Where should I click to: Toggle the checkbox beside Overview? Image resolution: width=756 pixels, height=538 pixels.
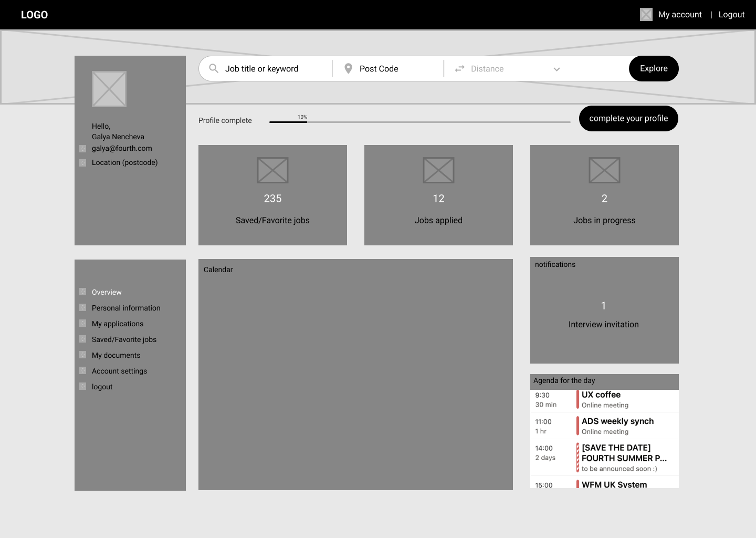pyautogui.click(x=83, y=292)
